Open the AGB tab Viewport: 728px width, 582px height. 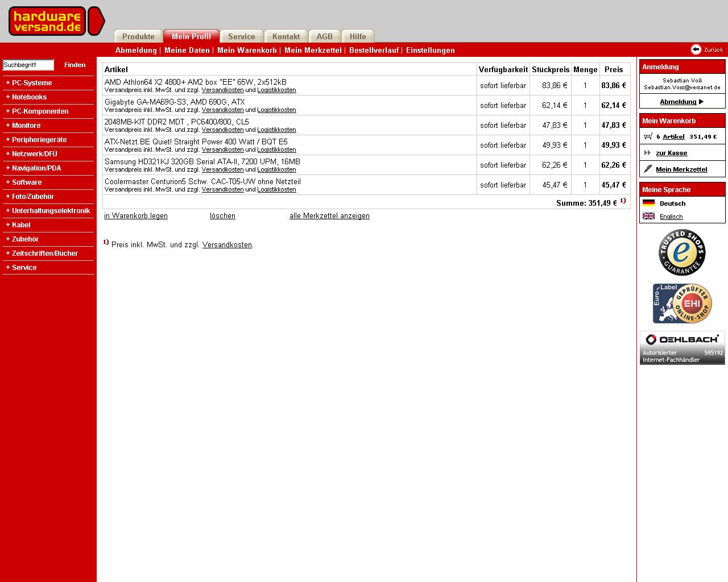click(325, 36)
